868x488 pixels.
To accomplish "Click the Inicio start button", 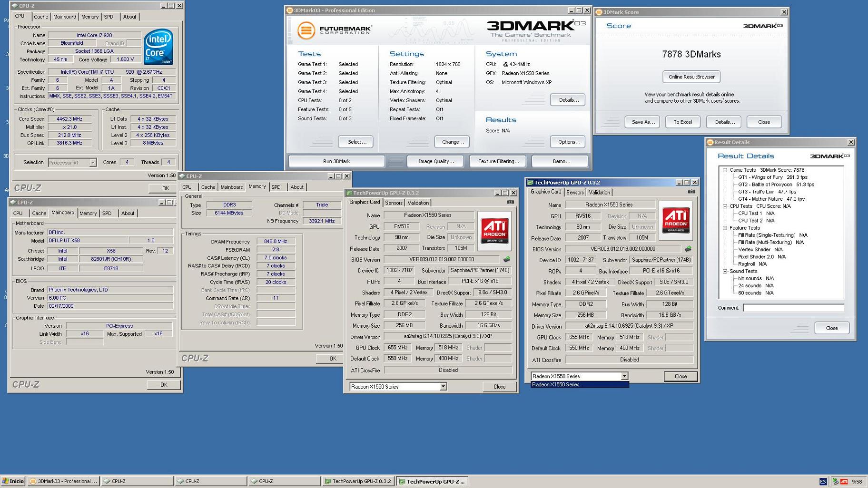I will (x=13, y=481).
